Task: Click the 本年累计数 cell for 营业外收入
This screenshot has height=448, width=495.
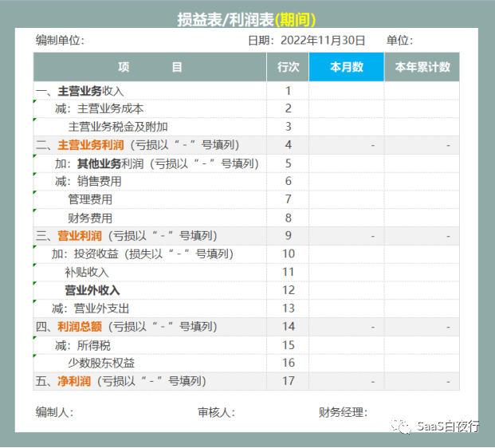Action: click(422, 290)
